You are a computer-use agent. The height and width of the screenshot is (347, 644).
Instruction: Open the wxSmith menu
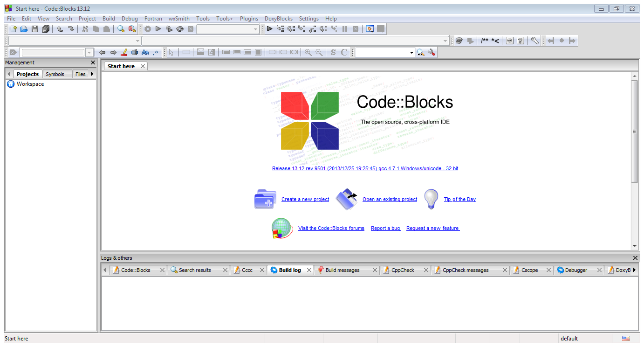[x=179, y=19]
